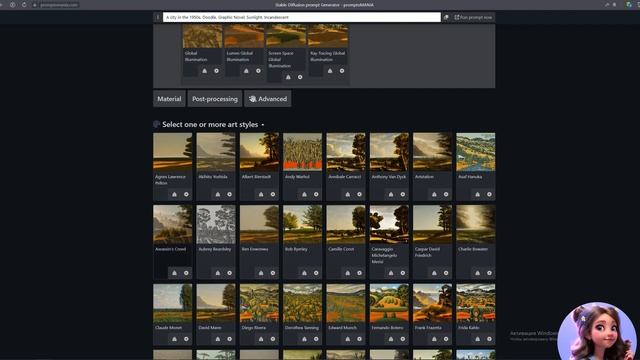The image size is (640, 360).
Task: Select the Ray Tracing Global Illumination thumbnail
Action: point(328,36)
